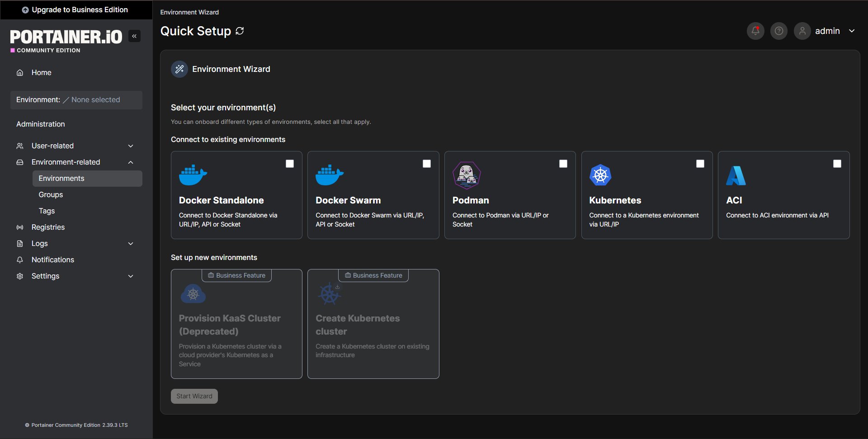Image resolution: width=868 pixels, height=439 pixels.
Task: Click the 'Administration' sidebar heading
Action: pyautogui.click(x=41, y=124)
